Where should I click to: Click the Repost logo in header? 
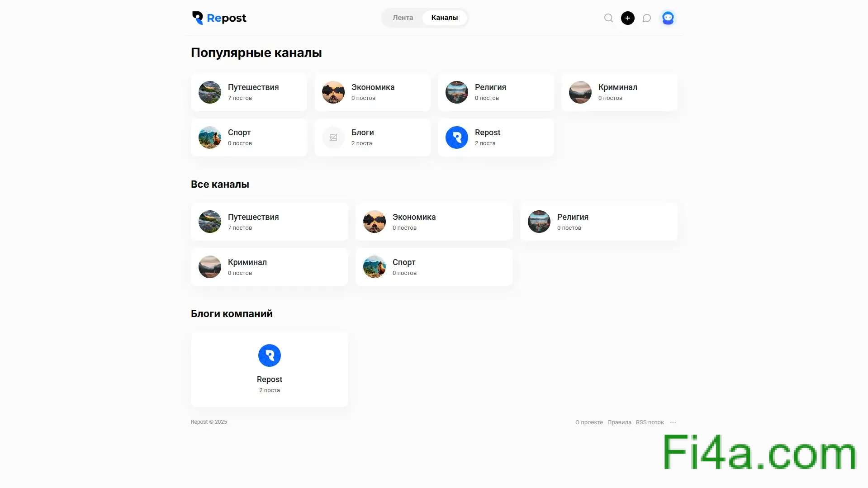(219, 18)
